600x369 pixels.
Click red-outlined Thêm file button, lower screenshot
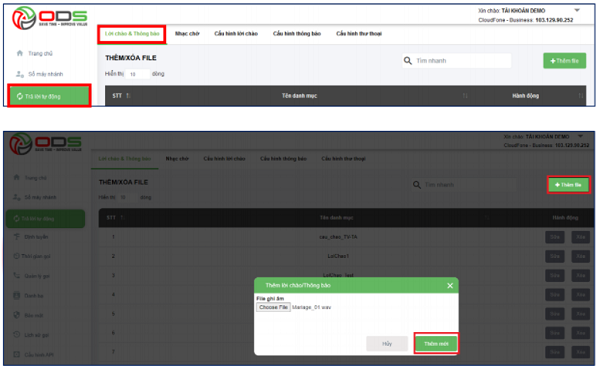pyautogui.click(x=568, y=185)
